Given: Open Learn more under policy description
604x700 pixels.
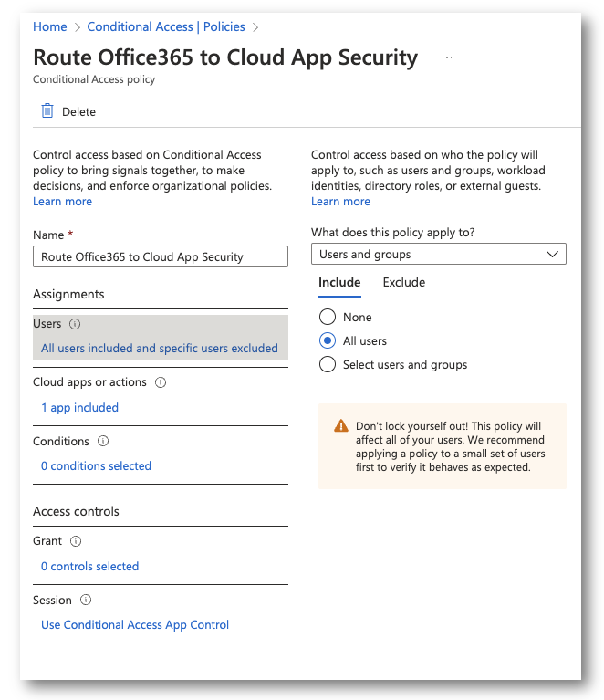Looking at the screenshot, I should [62, 202].
